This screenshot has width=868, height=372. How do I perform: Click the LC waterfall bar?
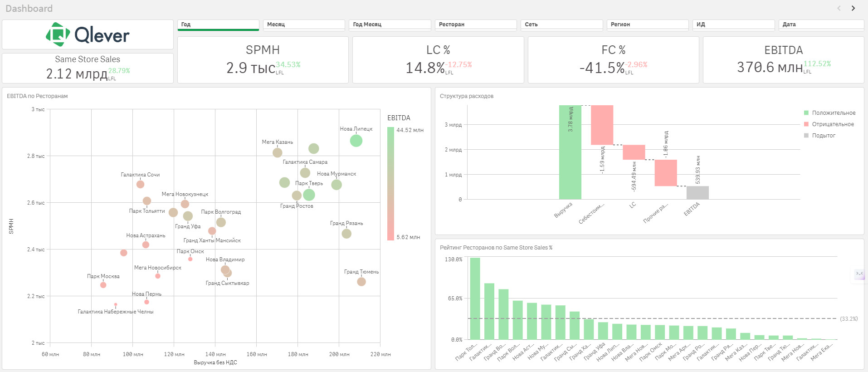coord(634,152)
